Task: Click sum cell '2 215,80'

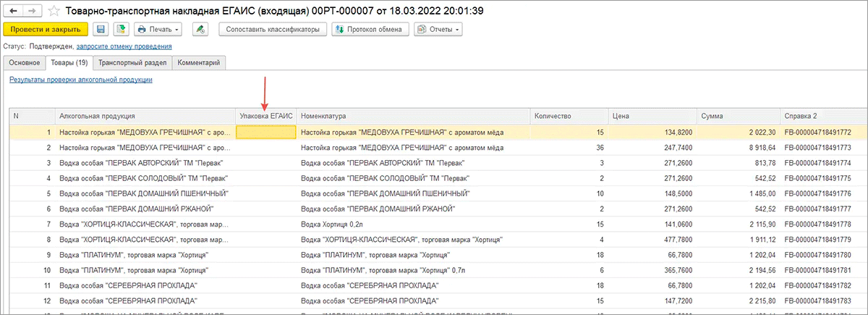Action: pos(739,300)
